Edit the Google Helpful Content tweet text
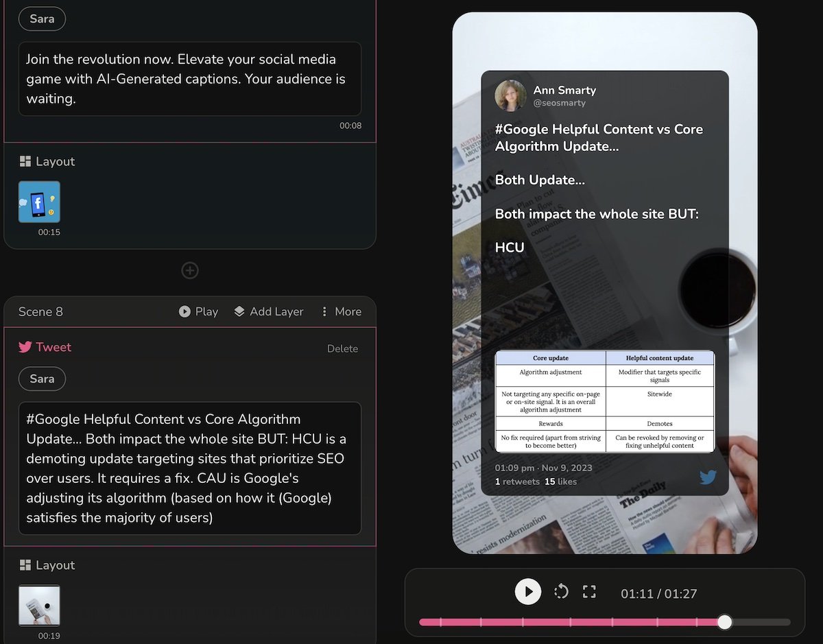Viewport: 823px width, 644px height. click(x=189, y=468)
